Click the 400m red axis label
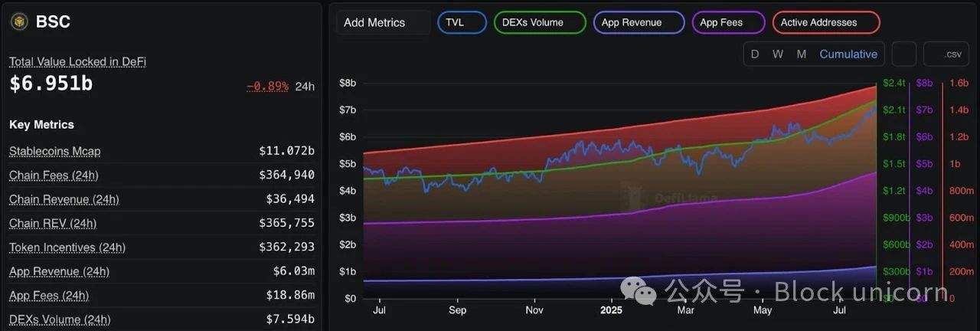This screenshot has width=980, height=331. [x=961, y=244]
